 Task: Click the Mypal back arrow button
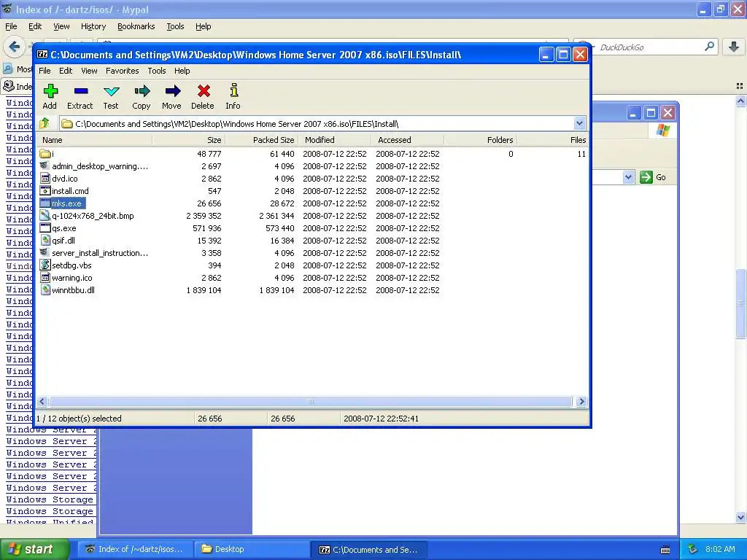pyautogui.click(x=15, y=47)
